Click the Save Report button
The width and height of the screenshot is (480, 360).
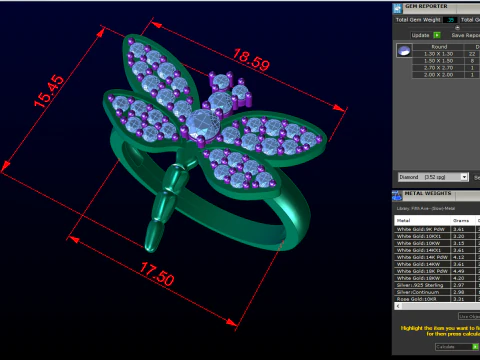tap(465, 35)
